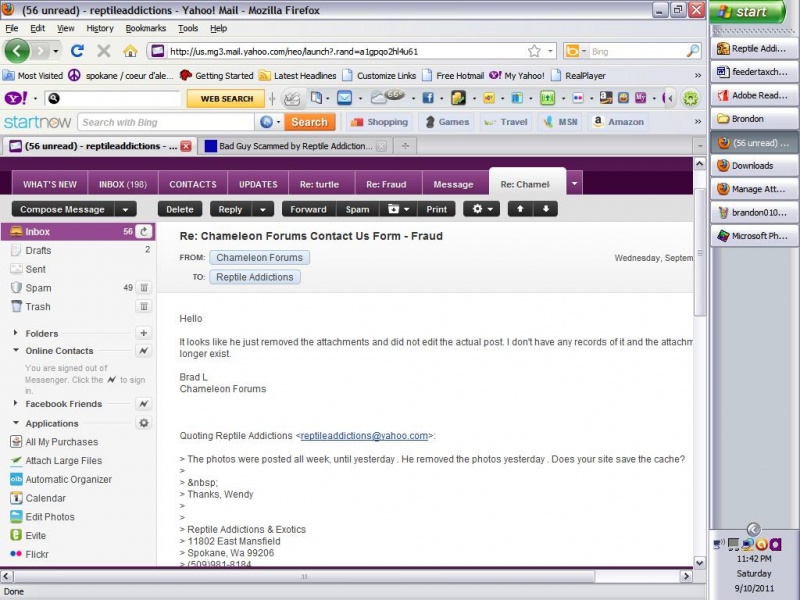
Task: Click the weather cloud icon showing 66°
Action: [388, 96]
